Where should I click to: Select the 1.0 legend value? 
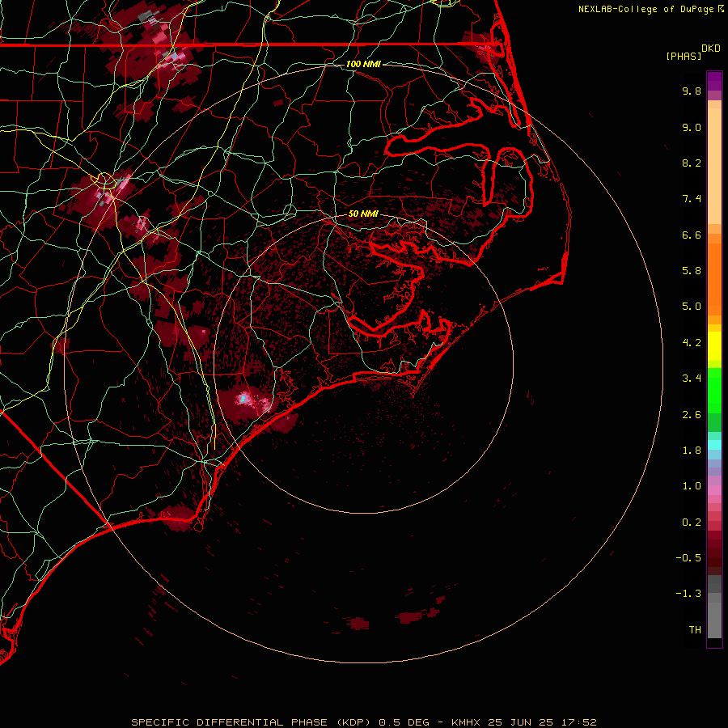pos(692,486)
